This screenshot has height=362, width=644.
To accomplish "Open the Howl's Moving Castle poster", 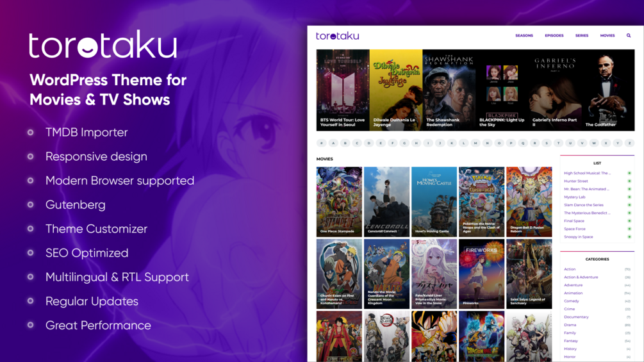I will coord(434,202).
